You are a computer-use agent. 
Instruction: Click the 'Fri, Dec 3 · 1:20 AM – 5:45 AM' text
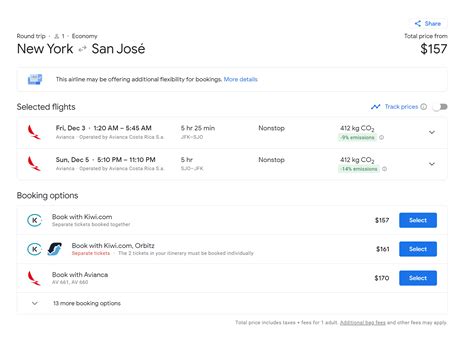click(x=104, y=128)
